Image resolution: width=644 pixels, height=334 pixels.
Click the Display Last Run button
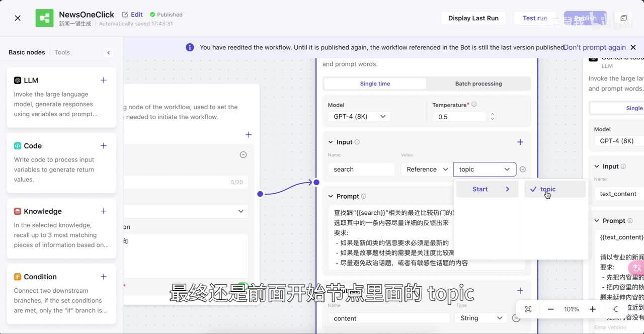(x=473, y=18)
